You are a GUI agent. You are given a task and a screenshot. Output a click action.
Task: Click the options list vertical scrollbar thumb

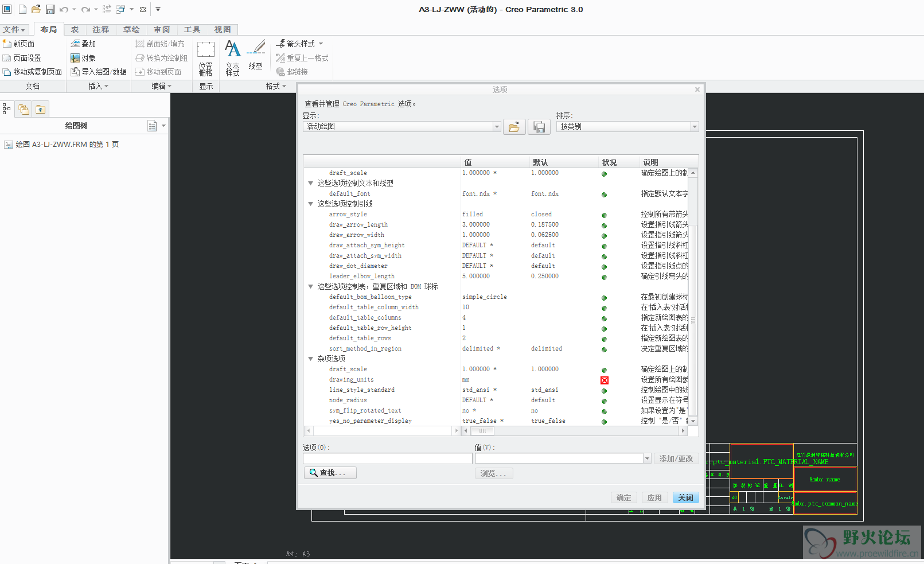pyautogui.click(x=693, y=320)
